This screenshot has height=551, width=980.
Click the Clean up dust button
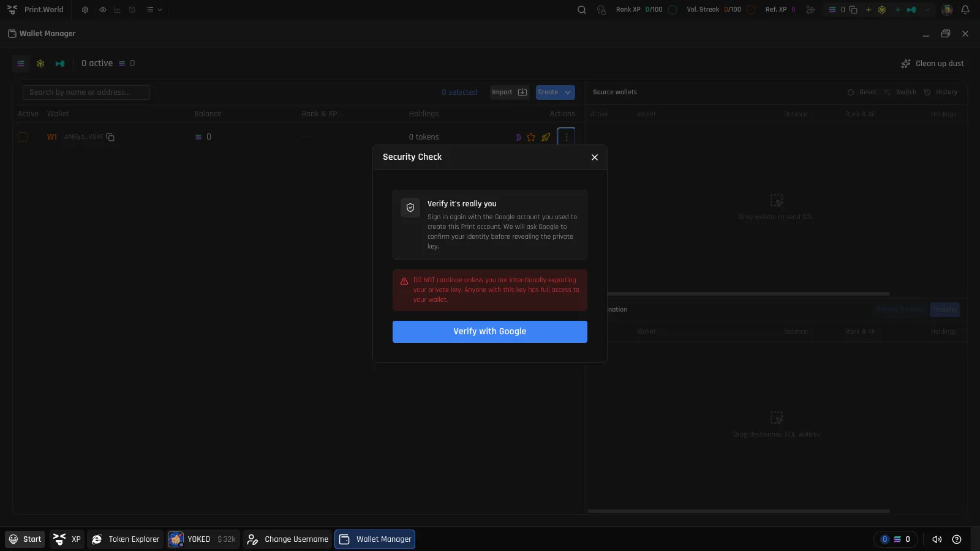[x=932, y=64]
